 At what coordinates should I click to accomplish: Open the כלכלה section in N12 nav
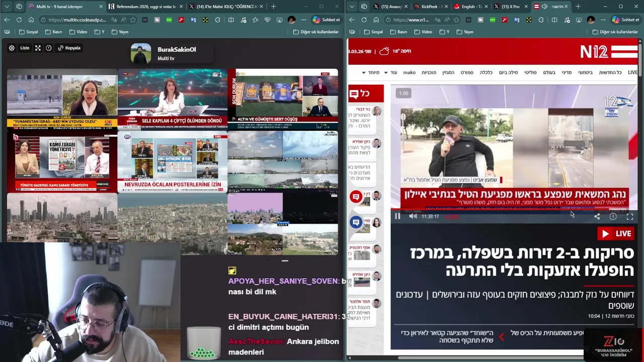click(486, 72)
